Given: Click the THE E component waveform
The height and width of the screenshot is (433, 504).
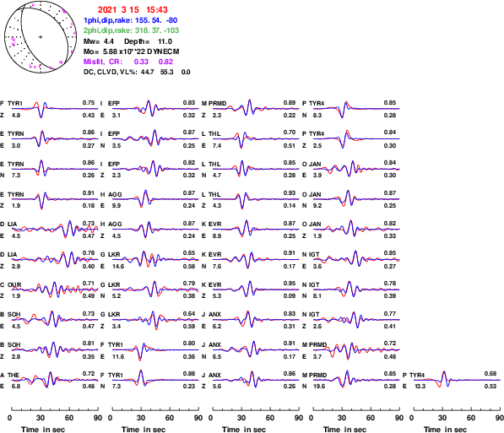Looking at the screenshot, I should point(55,380).
